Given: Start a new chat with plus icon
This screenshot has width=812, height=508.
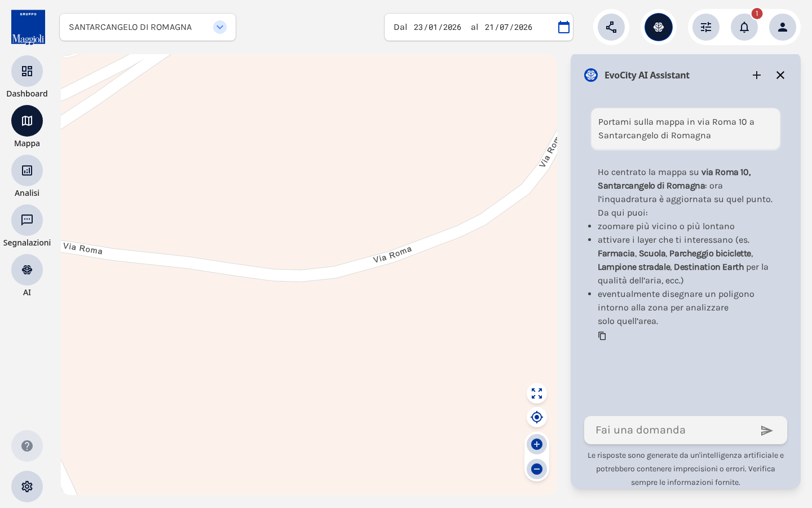Looking at the screenshot, I should pos(757,75).
